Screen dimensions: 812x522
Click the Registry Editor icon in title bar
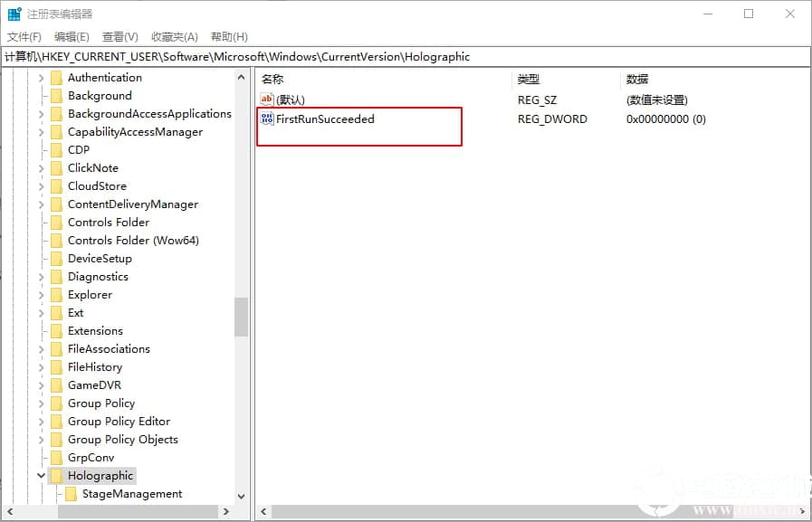(13, 13)
